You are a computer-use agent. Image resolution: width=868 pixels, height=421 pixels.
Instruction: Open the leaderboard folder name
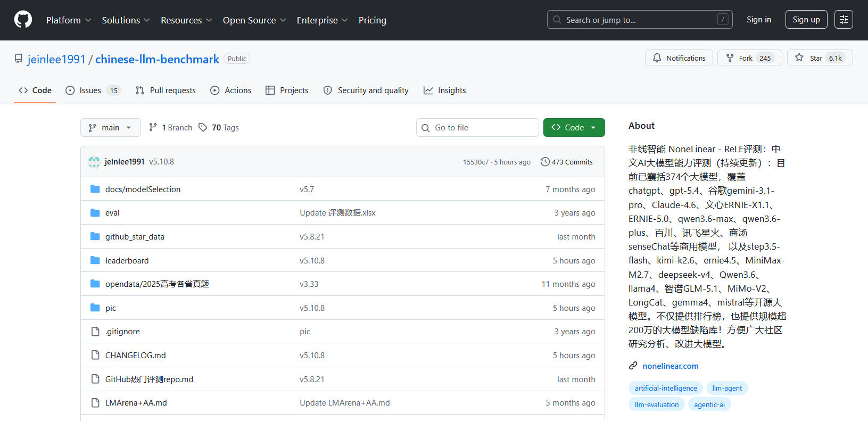pos(127,261)
